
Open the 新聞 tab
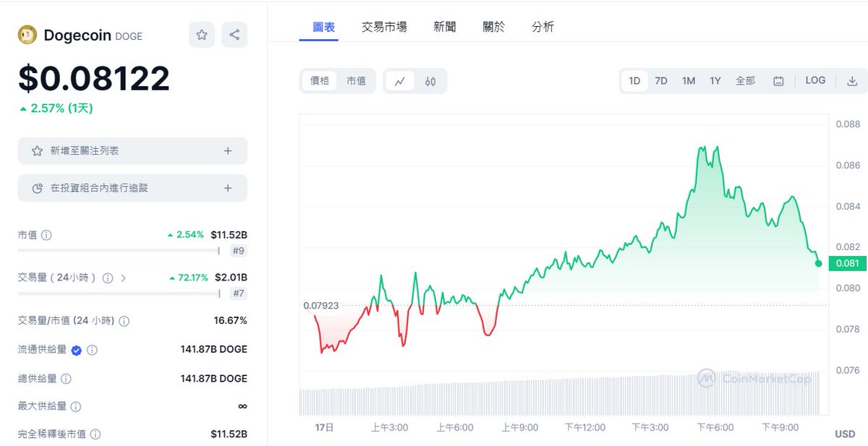(445, 27)
